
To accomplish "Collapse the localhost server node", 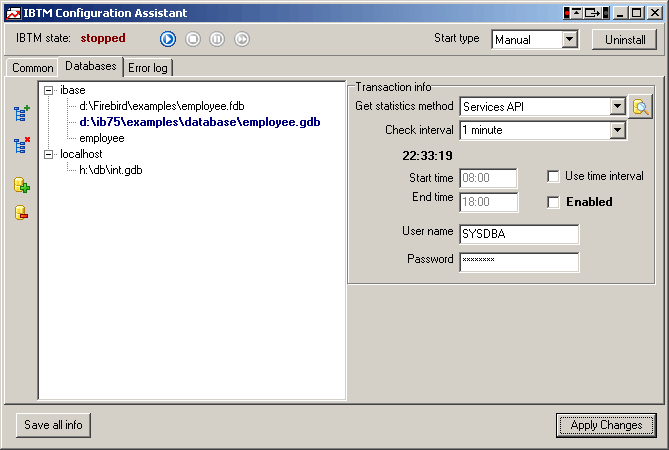I will click(49, 154).
